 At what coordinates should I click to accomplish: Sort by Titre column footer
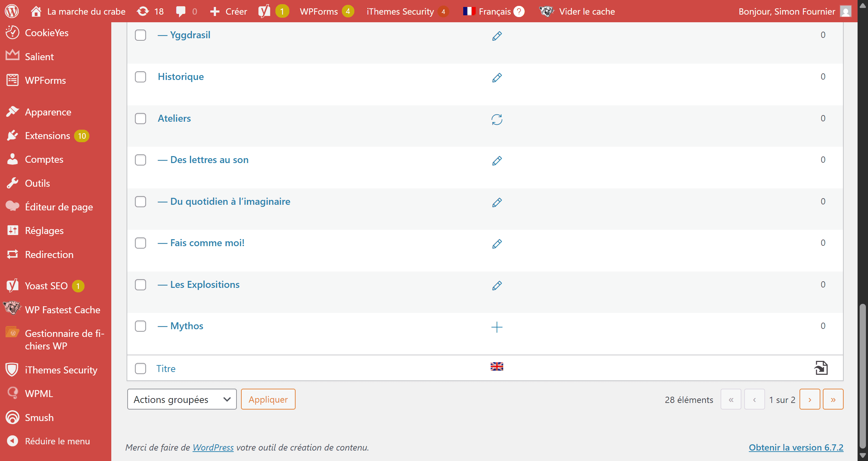coord(166,369)
